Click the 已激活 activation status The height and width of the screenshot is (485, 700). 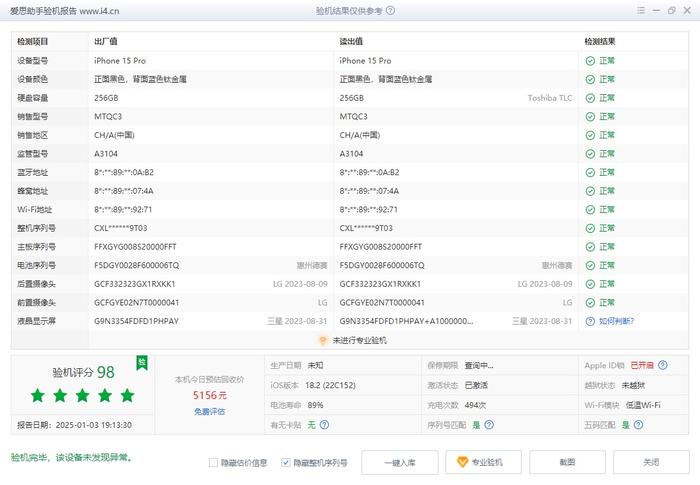pos(476,385)
